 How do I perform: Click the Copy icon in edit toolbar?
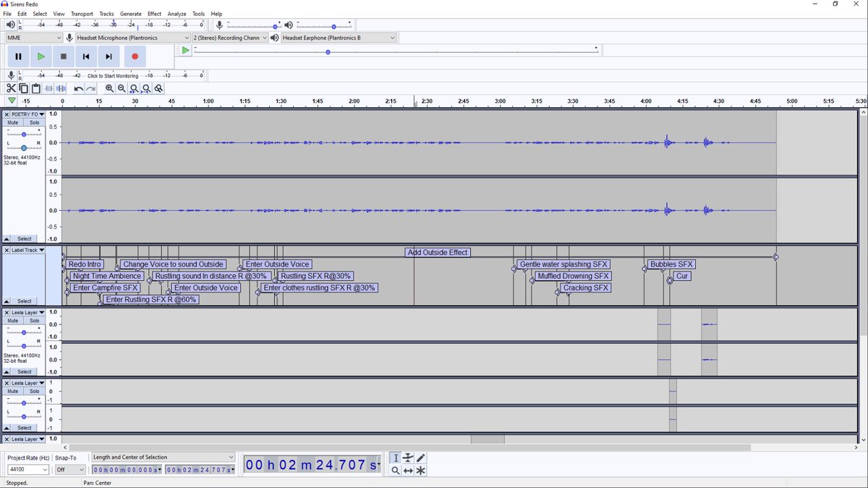(23, 88)
